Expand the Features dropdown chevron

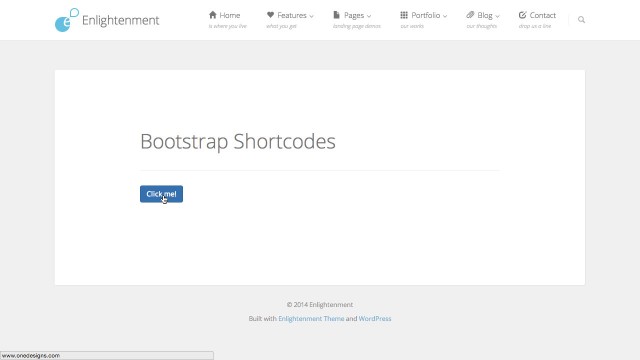[311, 16]
